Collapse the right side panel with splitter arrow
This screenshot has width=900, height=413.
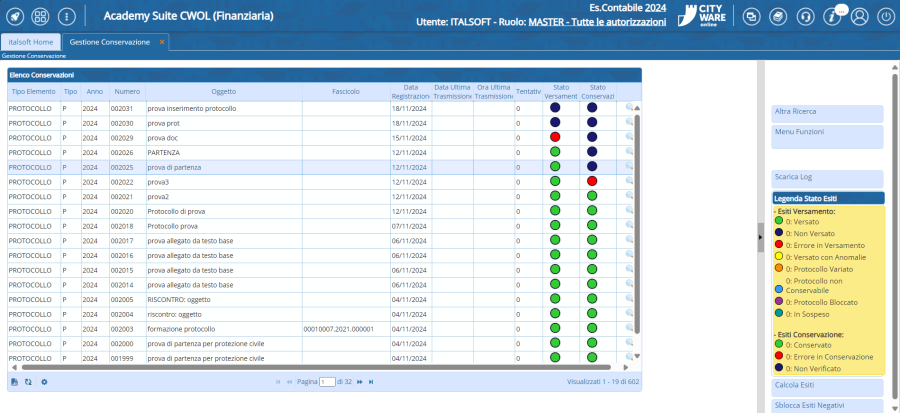tap(759, 237)
